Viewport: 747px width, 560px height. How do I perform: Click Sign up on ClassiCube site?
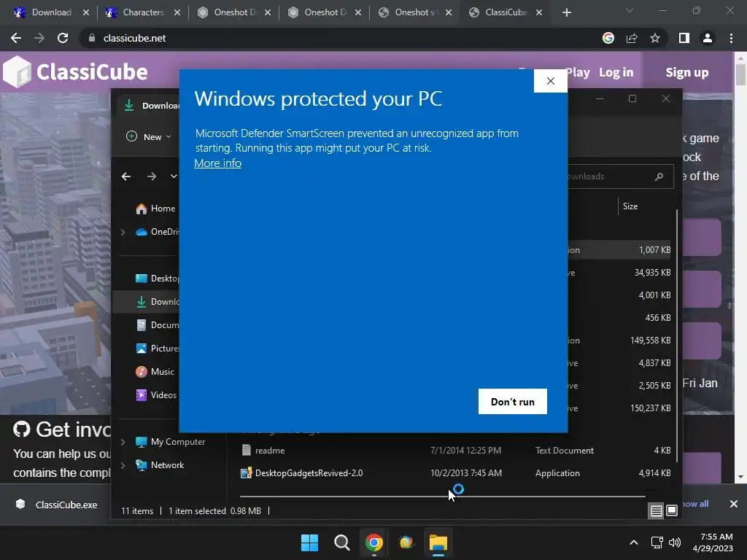[x=687, y=72]
